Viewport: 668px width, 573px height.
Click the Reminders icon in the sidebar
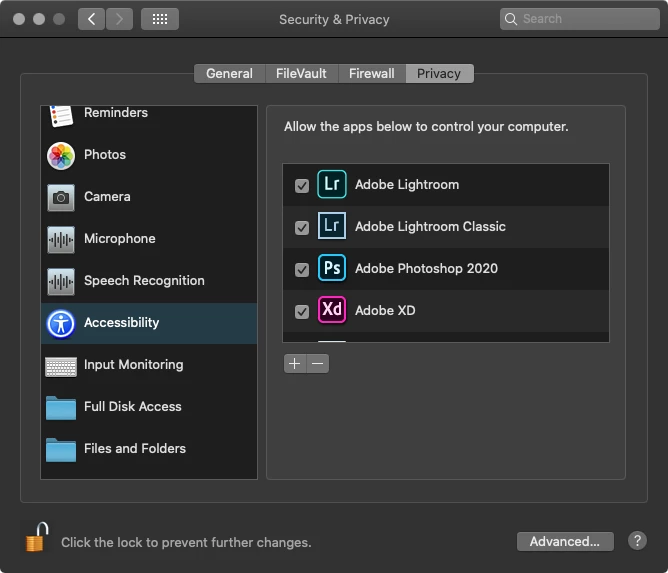(60, 115)
